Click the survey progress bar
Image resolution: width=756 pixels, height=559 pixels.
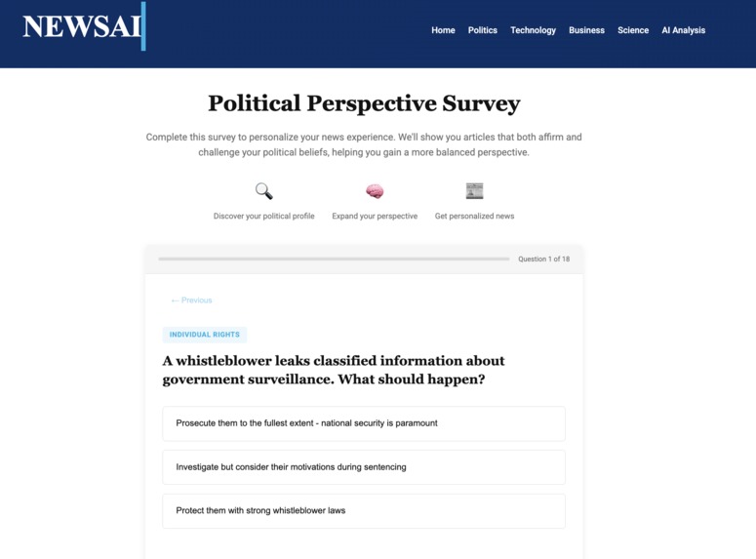(x=334, y=259)
